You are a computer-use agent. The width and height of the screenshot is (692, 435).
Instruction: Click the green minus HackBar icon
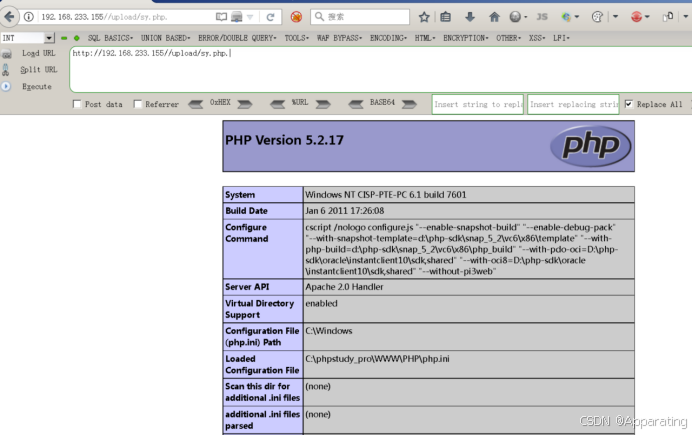(64, 38)
